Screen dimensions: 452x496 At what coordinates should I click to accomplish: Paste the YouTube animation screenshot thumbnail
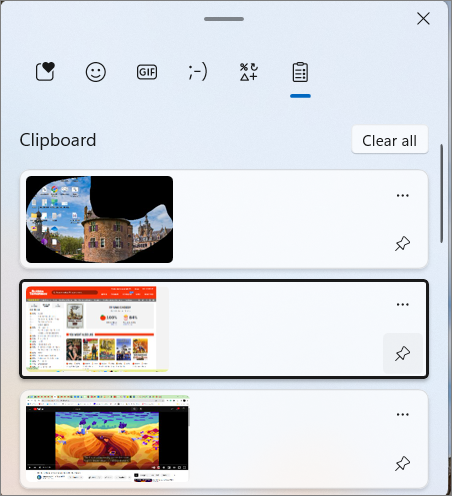point(107,439)
